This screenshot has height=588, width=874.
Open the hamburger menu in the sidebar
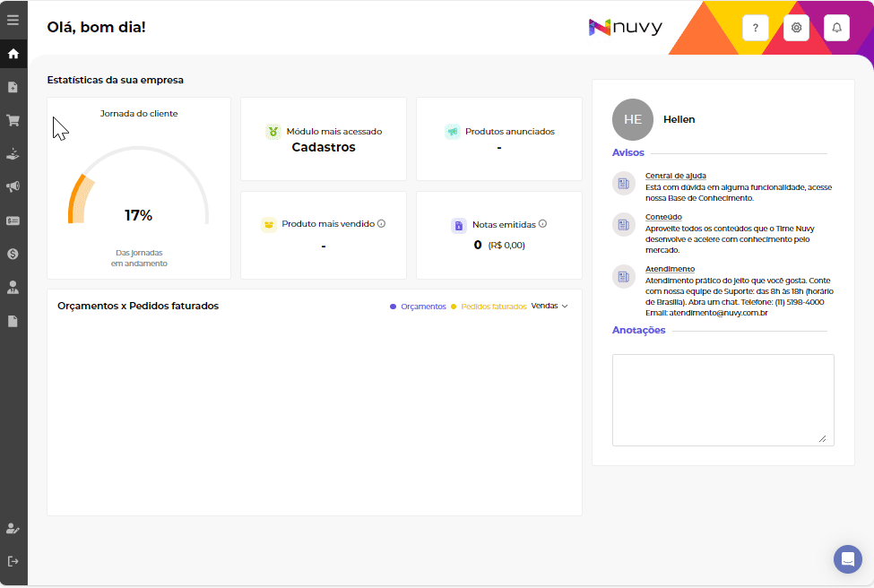coord(13,20)
